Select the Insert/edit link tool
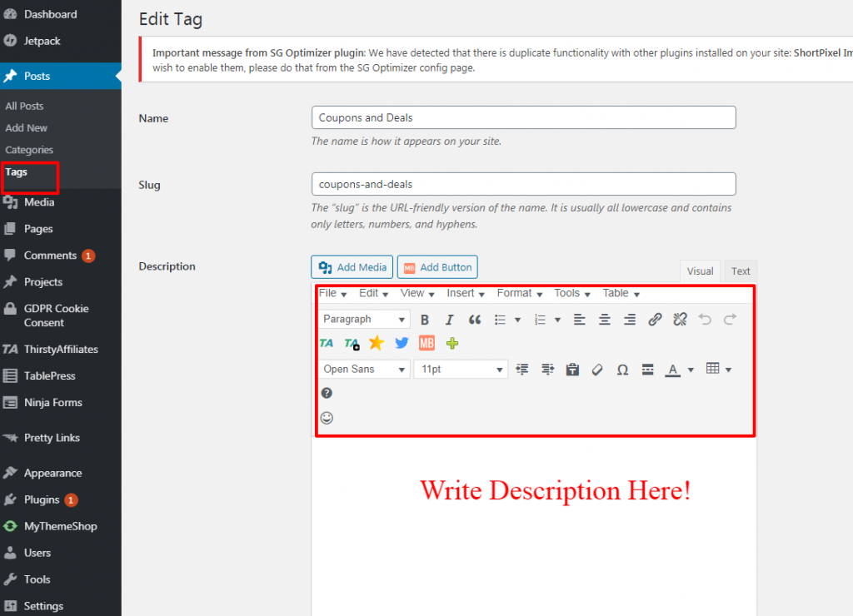Viewport: 853px width, 616px height. (656, 320)
